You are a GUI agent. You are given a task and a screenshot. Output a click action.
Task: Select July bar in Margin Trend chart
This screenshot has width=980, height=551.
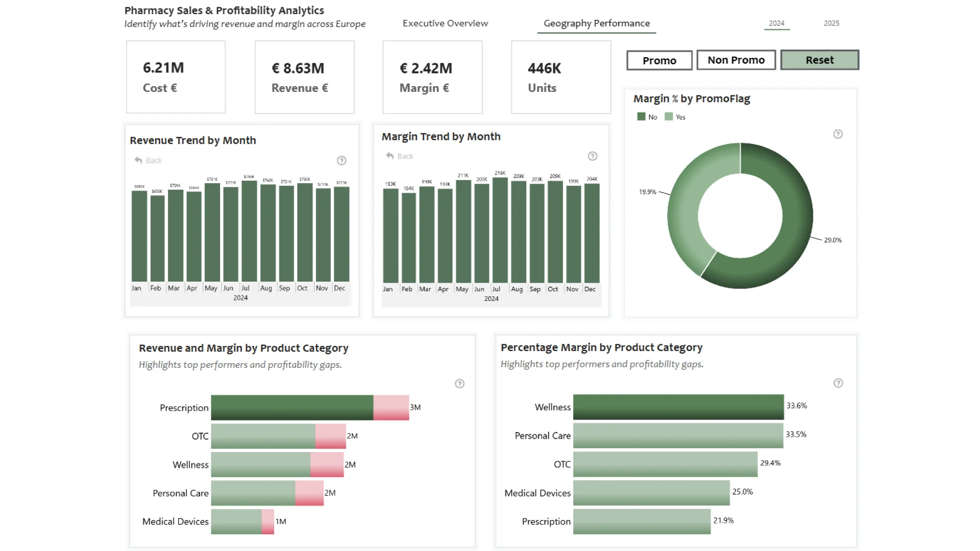click(500, 230)
